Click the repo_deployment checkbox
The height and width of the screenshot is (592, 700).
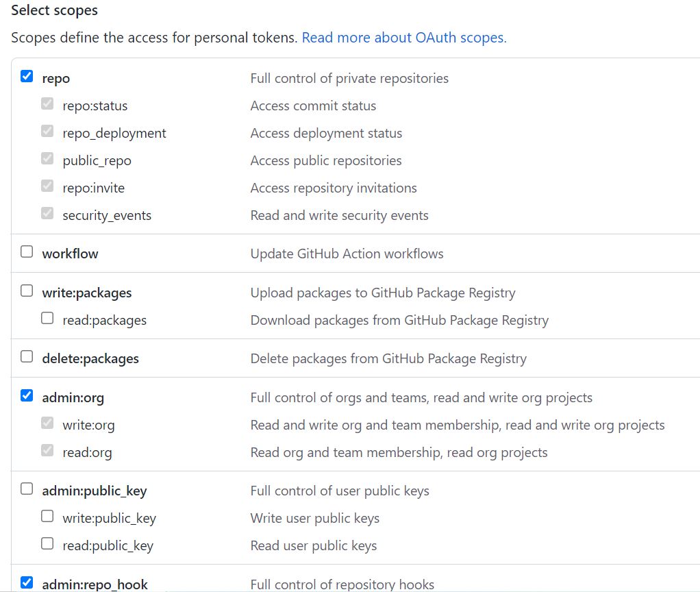[x=47, y=131]
